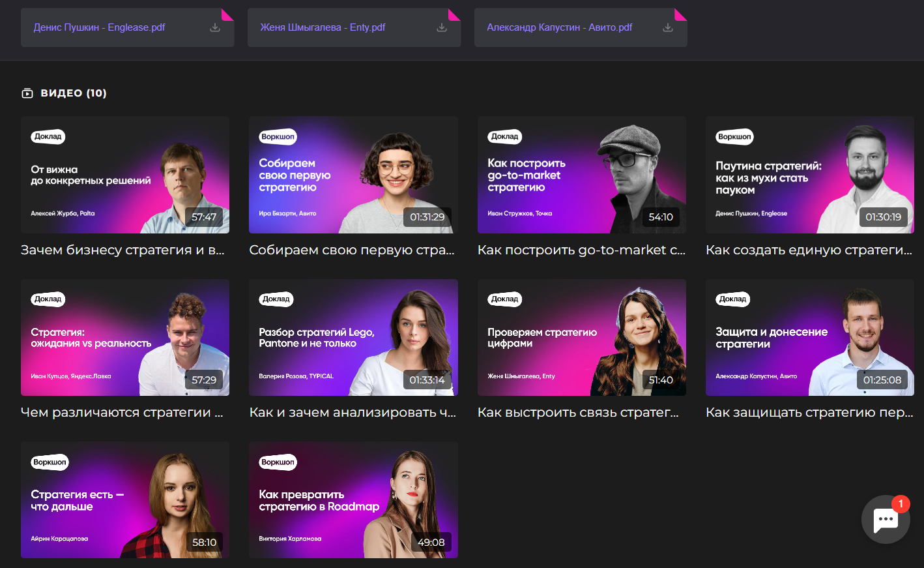Download Денис Пушкин - Englease.pdf via its icon
Image resolution: width=924 pixels, height=568 pixels.
(x=215, y=27)
